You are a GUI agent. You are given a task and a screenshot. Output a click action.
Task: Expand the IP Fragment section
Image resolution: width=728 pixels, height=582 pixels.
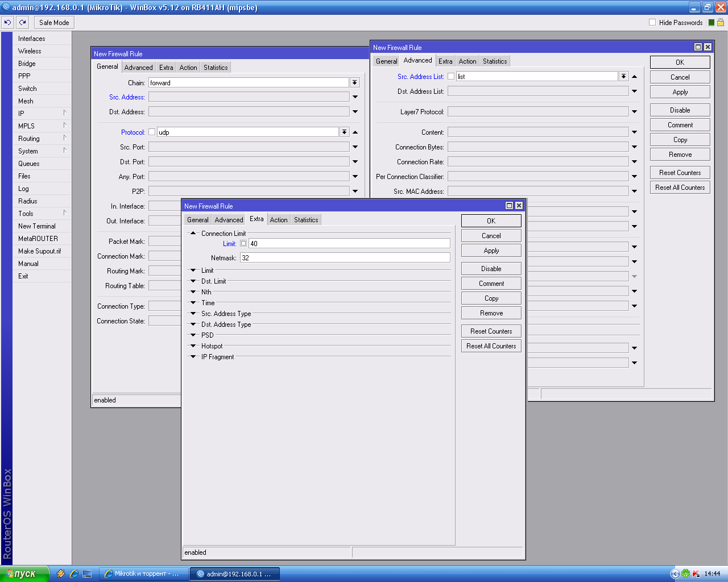pyautogui.click(x=193, y=357)
